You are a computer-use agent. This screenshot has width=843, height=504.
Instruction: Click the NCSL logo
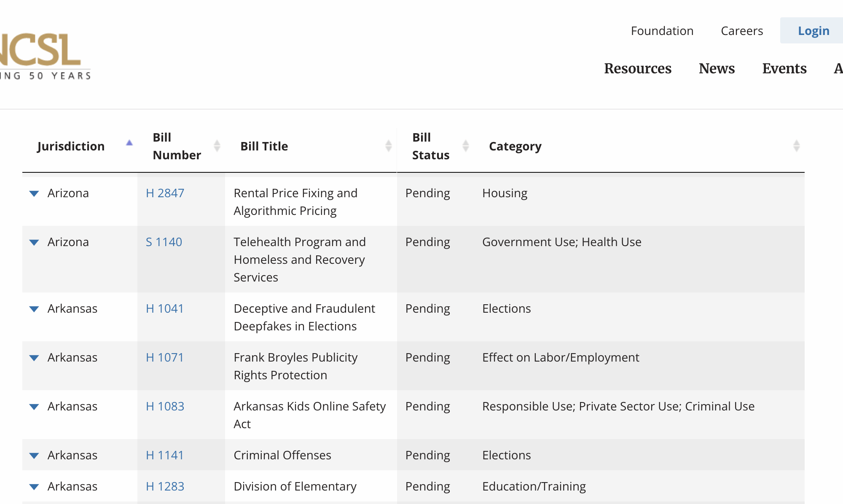pyautogui.click(x=45, y=56)
